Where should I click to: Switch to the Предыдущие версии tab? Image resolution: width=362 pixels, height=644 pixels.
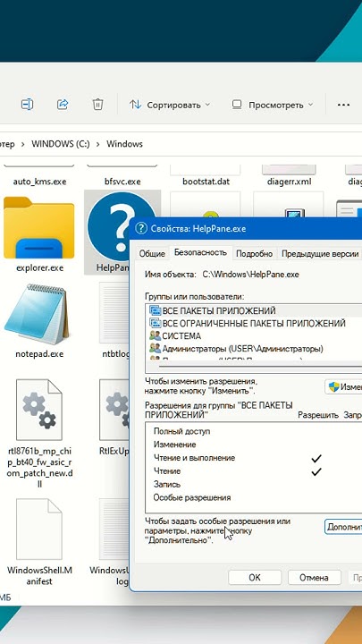click(320, 254)
